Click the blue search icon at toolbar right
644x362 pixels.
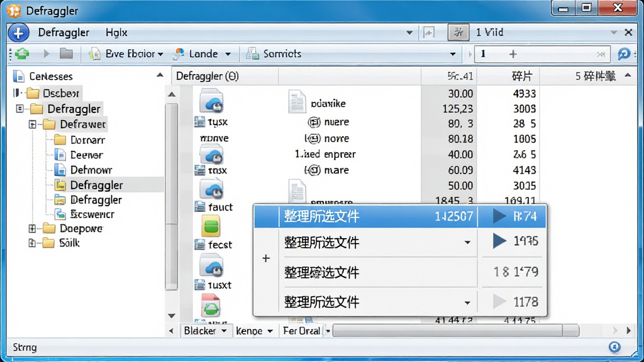point(623,54)
